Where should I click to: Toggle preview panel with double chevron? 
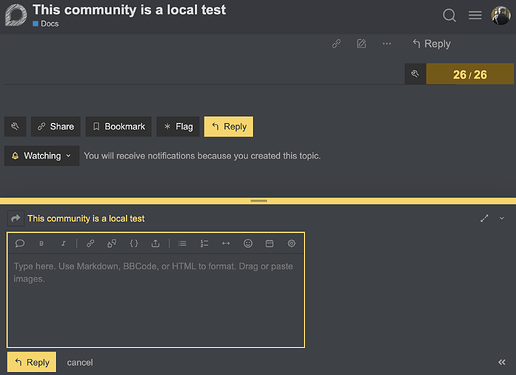pyautogui.click(x=502, y=362)
